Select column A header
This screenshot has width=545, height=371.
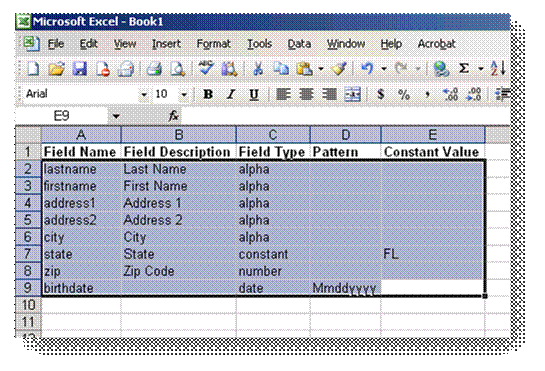(81, 135)
